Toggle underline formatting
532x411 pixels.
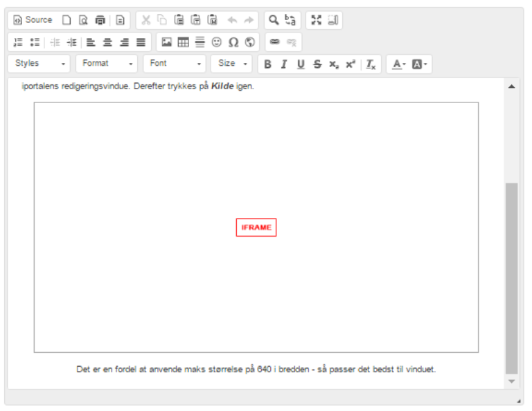tap(301, 64)
